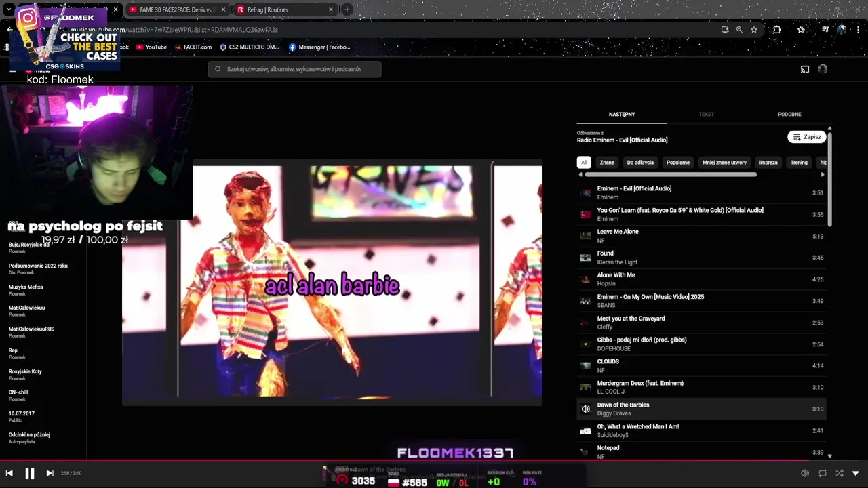This screenshot has width=868, height=488.
Task: Open thumbnail of Leave Me Alone track
Action: click(x=585, y=236)
